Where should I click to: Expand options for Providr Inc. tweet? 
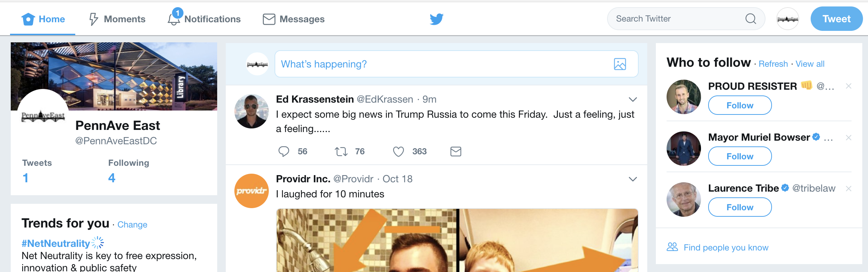[x=633, y=179]
